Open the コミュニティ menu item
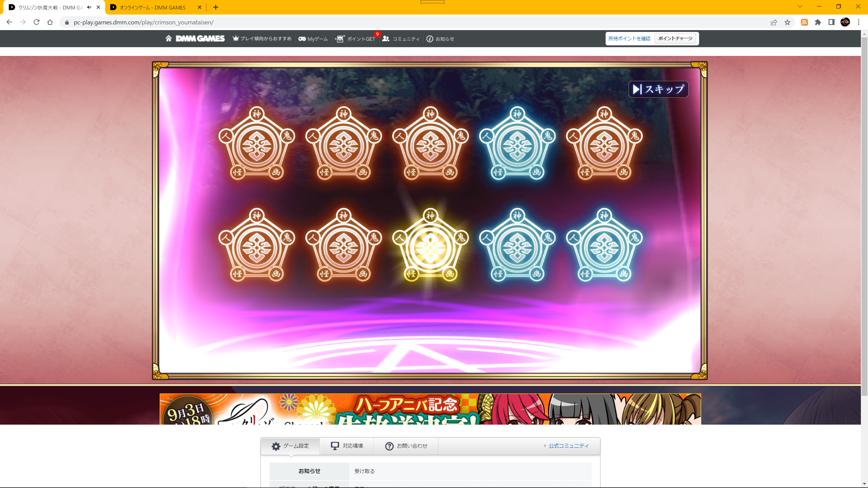This screenshot has height=488, width=868. pos(401,39)
